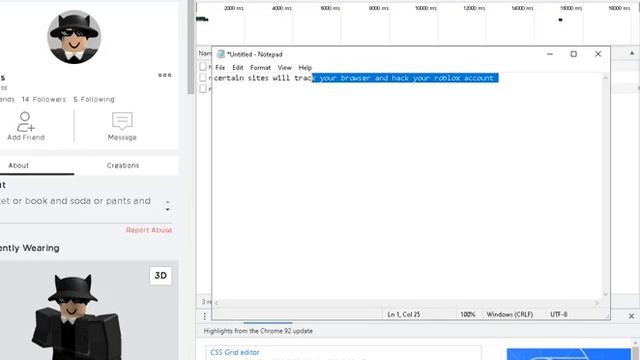
Task: Click the Notepad vertical scrollbar down arrow
Action: (x=606, y=294)
